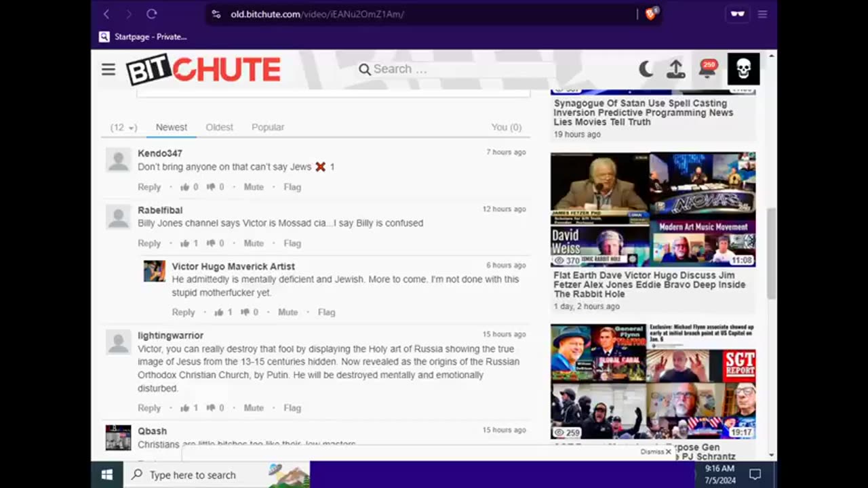
Task: Click the taskbar clock 9:16 AM
Action: click(x=719, y=468)
